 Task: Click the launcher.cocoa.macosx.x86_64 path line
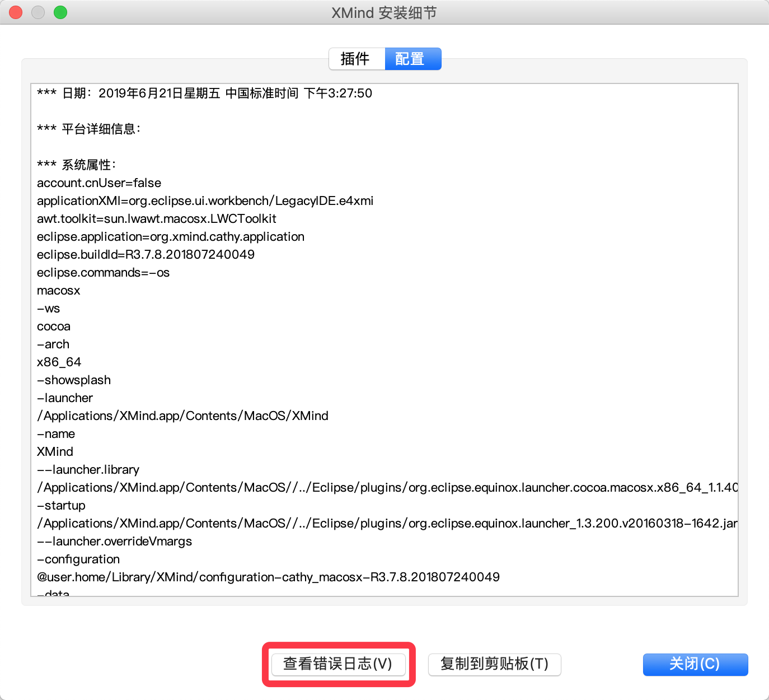(387, 488)
